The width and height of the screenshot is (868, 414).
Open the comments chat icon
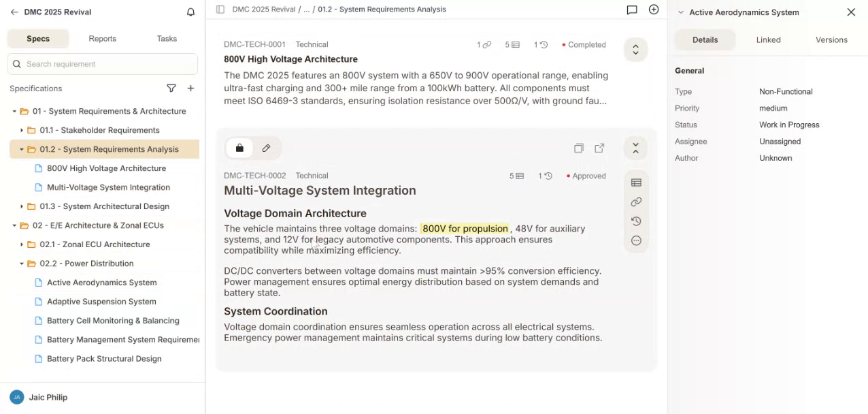pyautogui.click(x=632, y=10)
